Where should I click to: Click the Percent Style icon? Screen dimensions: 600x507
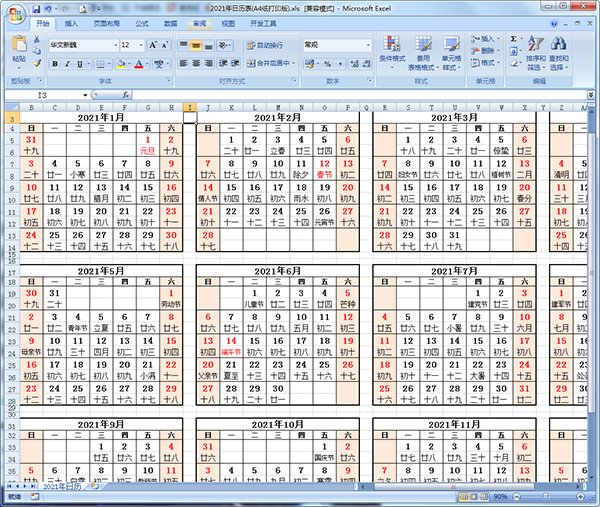pos(328,64)
